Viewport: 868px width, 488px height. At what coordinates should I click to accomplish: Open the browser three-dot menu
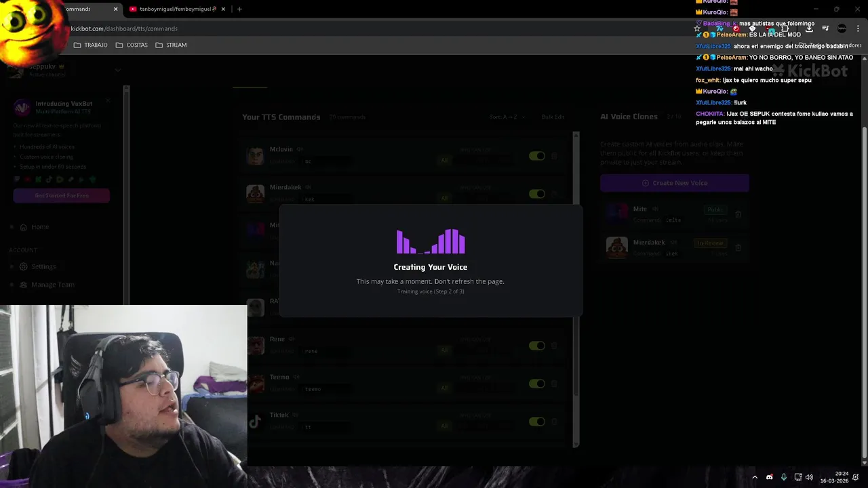coord(858,28)
